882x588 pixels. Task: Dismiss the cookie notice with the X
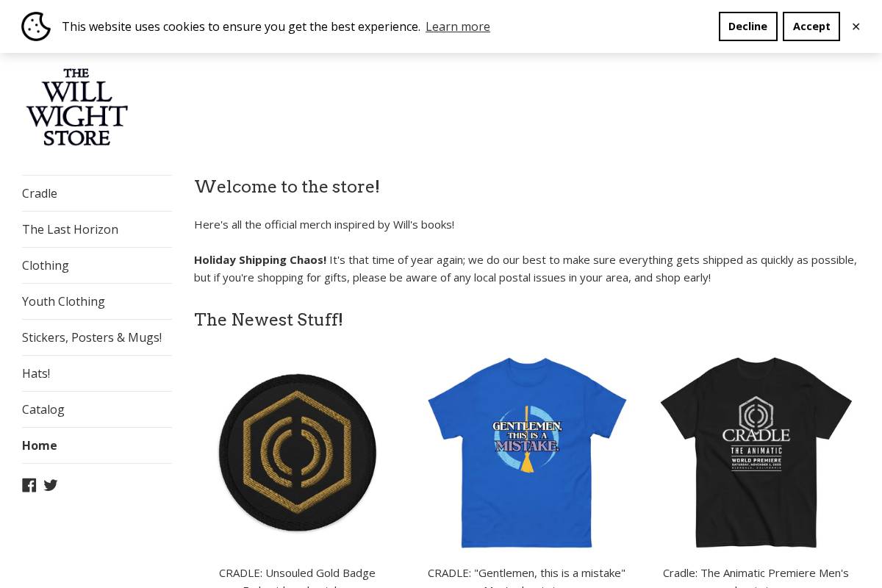click(856, 26)
